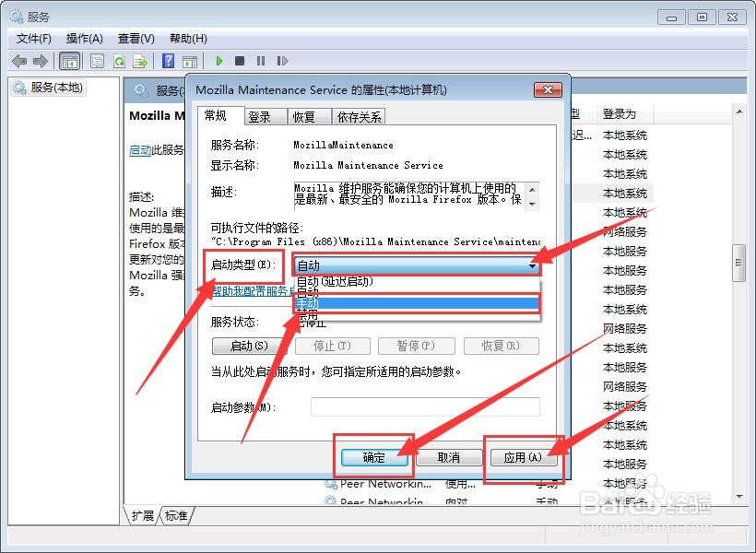Click the 确定 button
This screenshot has width=756, height=553.
click(x=374, y=457)
